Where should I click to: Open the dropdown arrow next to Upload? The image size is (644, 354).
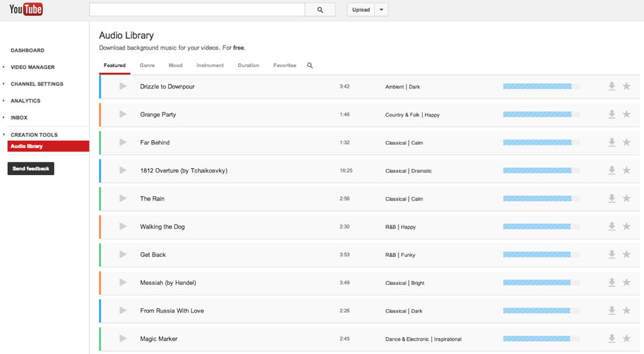click(x=381, y=10)
